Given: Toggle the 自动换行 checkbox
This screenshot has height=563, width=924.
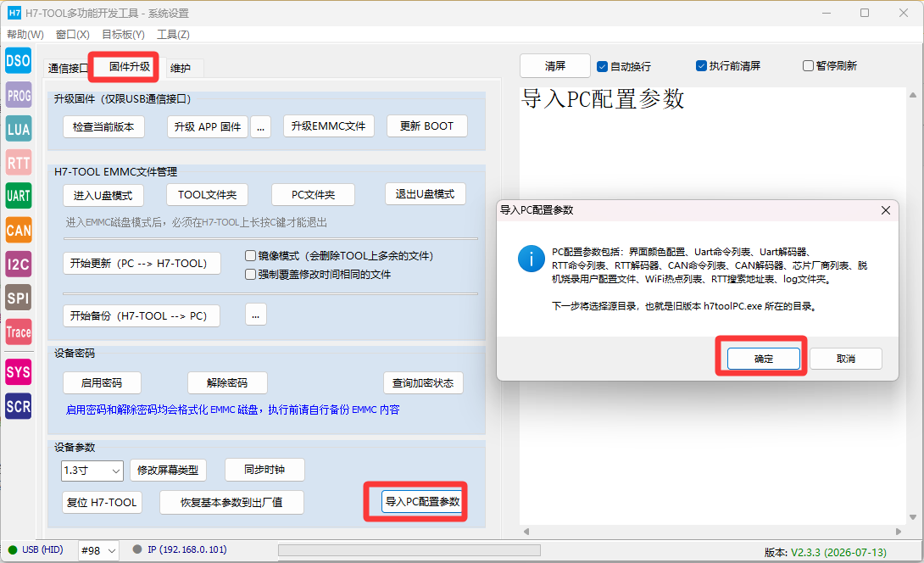Looking at the screenshot, I should [602, 67].
